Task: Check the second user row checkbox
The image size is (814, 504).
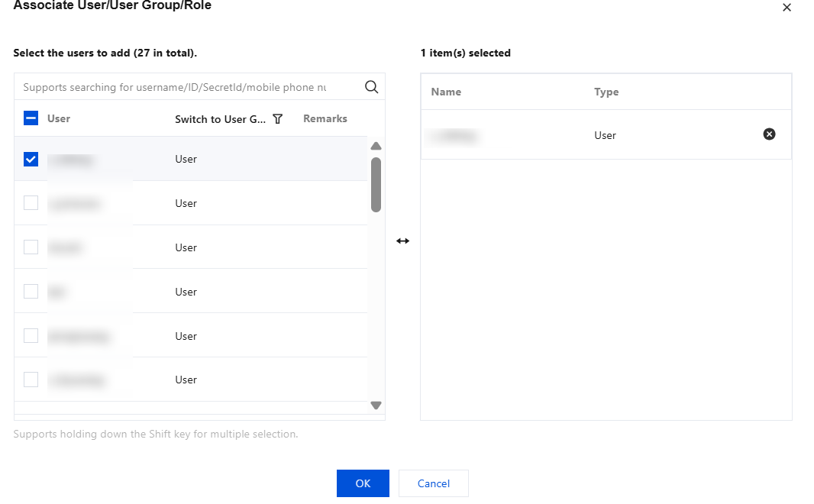Action: tap(31, 203)
